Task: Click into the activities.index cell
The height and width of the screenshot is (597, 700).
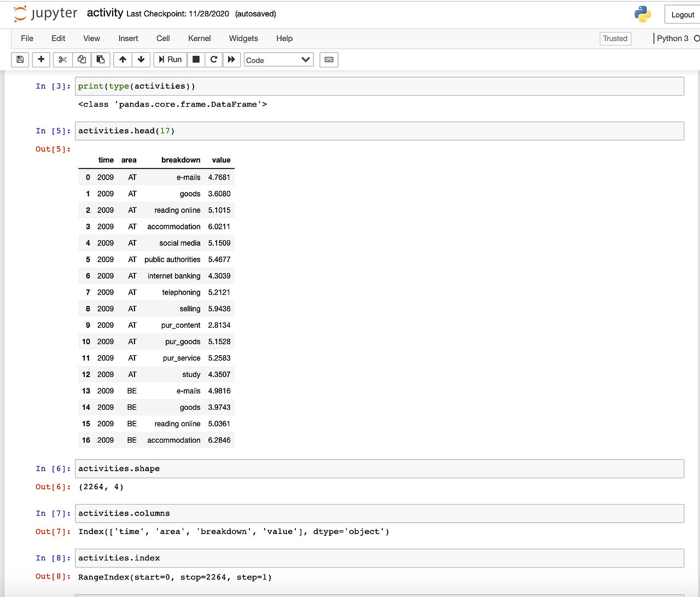Action: tap(380, 558)
